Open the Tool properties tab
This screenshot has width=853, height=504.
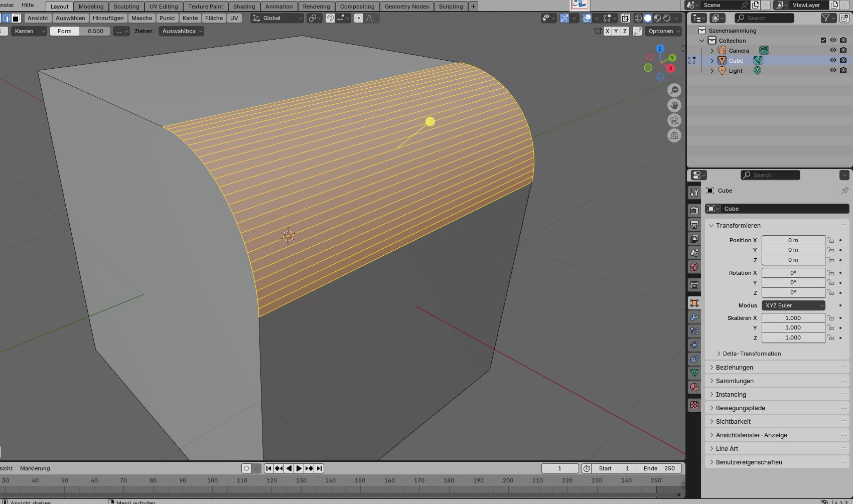coord(694,192)
